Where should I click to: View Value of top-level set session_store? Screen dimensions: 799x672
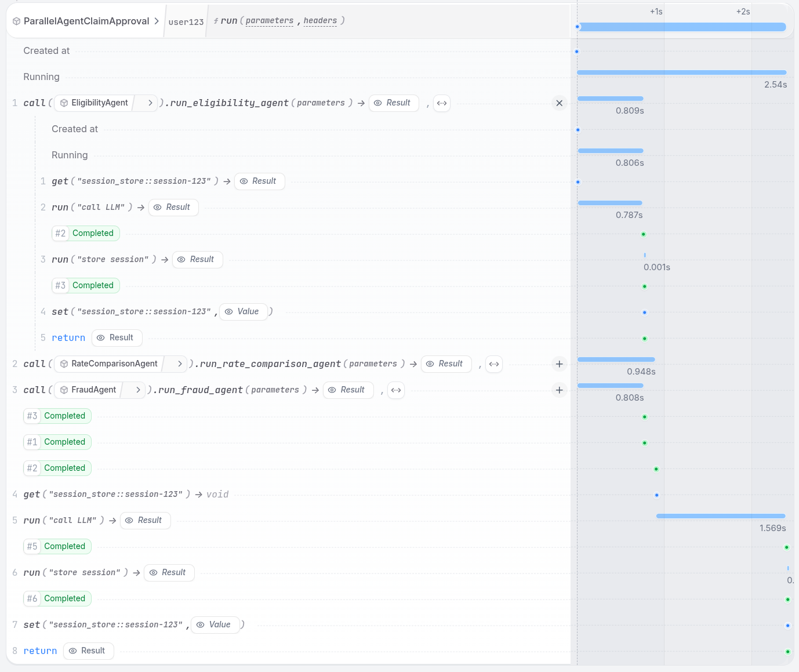pyautogui.click(x=215, y=624)
